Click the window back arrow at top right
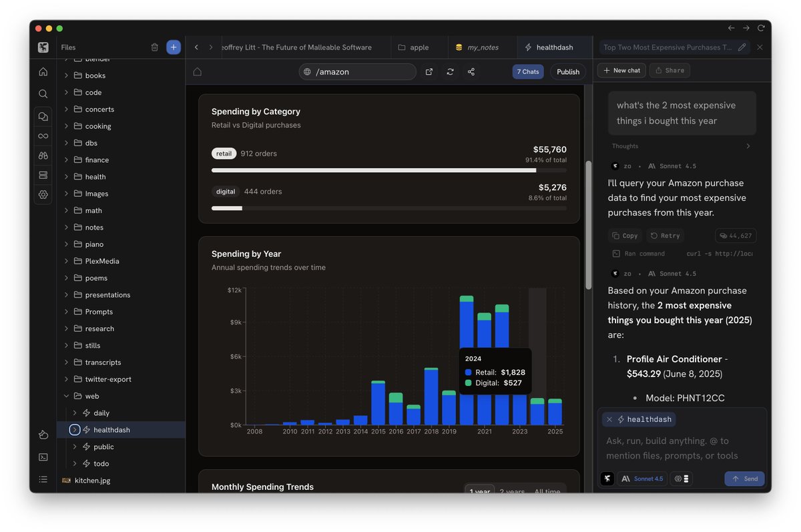 point(732,28)
